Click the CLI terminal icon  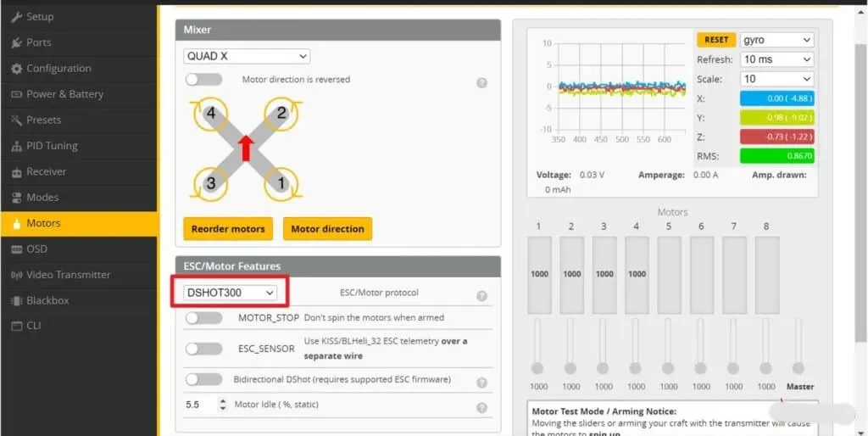point(17,327)
